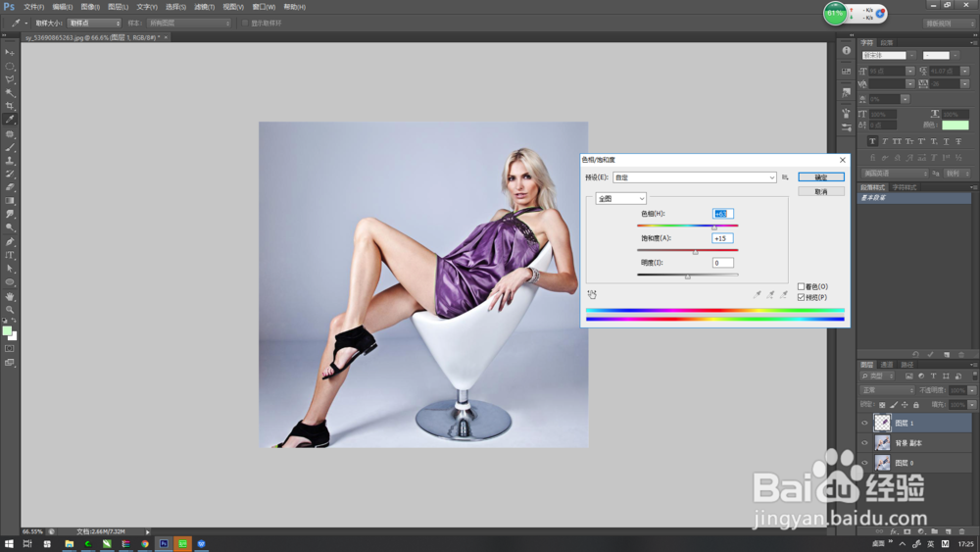Hide layer 图层 0 via eye icon
980x552 pixels.
click(x=865, y=463)
